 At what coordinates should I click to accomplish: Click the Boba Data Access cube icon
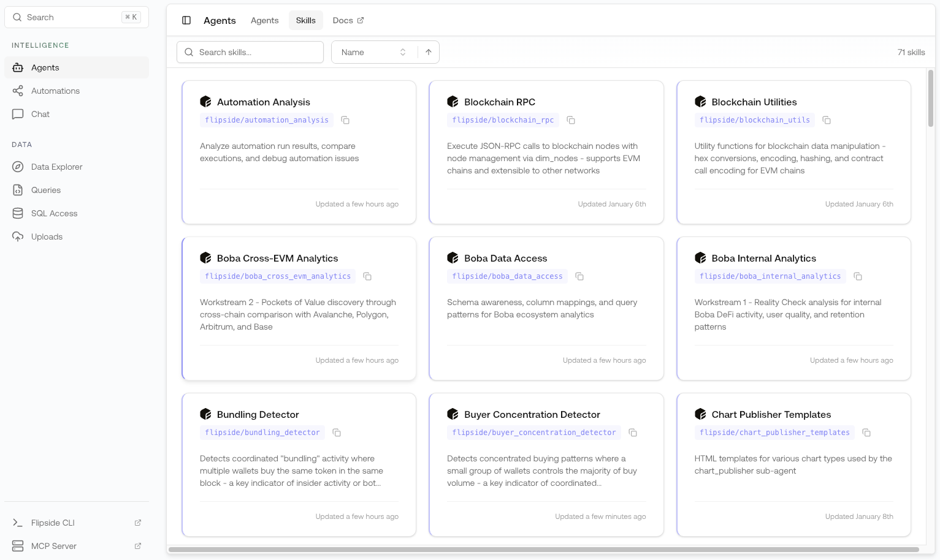(453, 258)
